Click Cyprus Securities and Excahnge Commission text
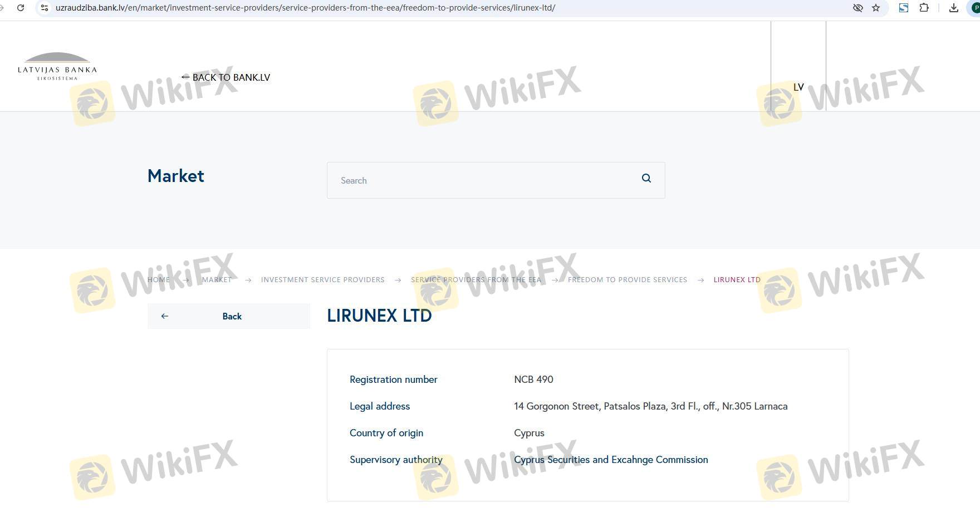The height and width of the screenshot is (512, 980). pyautogui.click(x=611, y=460)
